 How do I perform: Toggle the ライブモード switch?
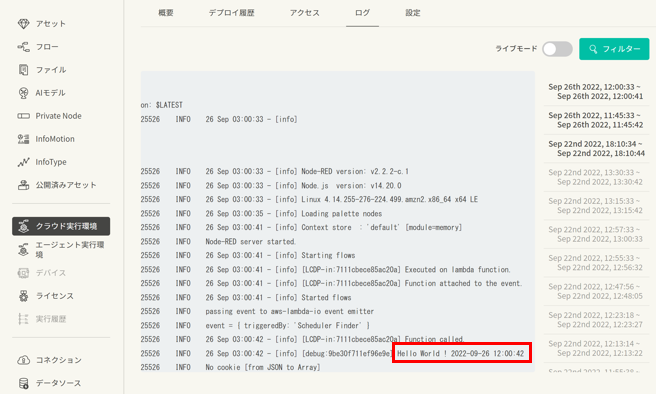(557, 49)
